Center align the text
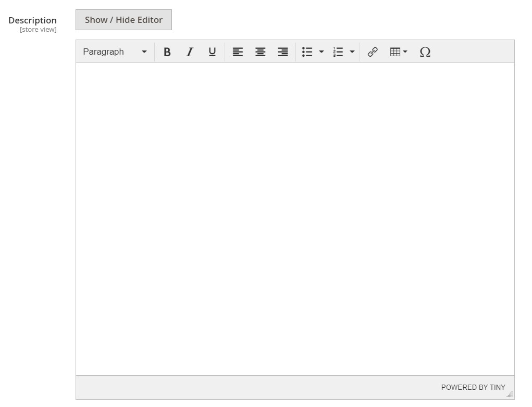Screen dimensions: 532x407 pyautogui.click(x=260, y=52)
